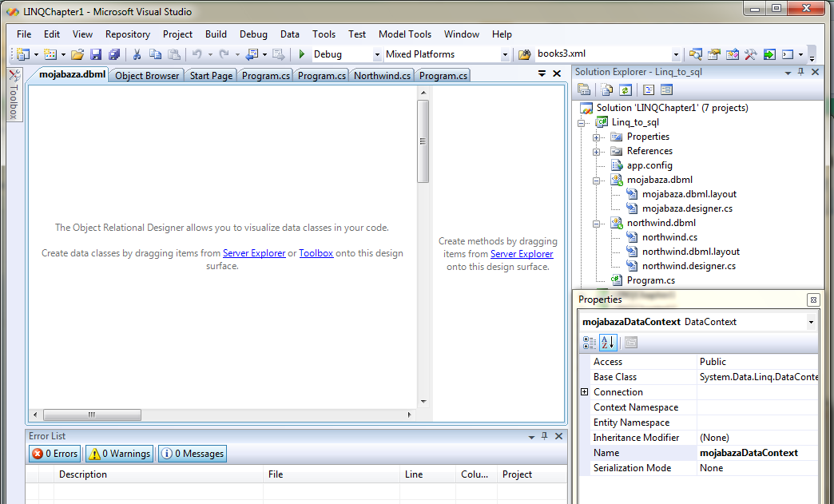Image resolution: width=834 pixels, height=504 pixels.
Task: Click the Name property value field
Action: (x=757, y=452)
